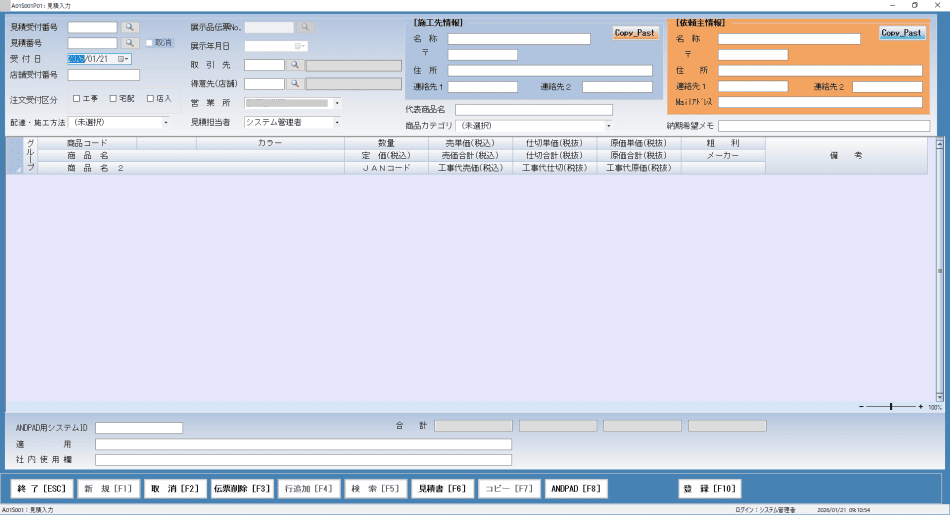Click the 代表商品名 input field
The height and width of the screenshot is (515, 950).
click(533, 110)
